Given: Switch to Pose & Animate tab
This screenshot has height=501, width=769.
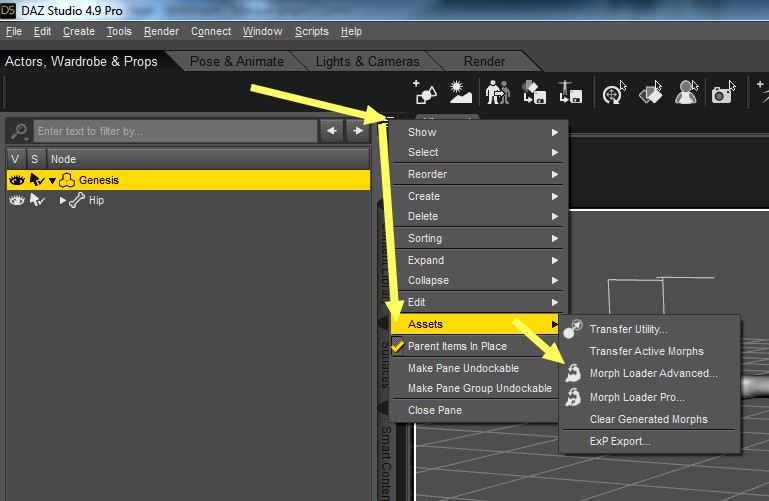Looking at the screenshot, I should coord(237,61).
